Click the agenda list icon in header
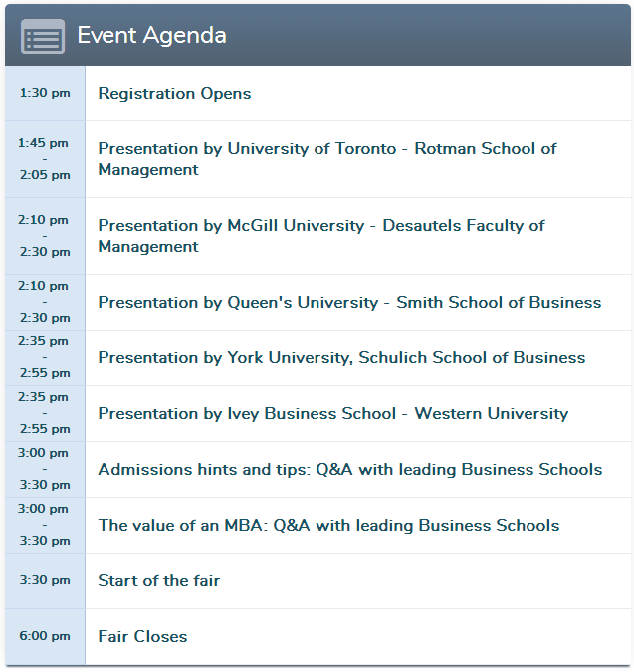This screenshot has height=672, width=634. tap(42, 37)
